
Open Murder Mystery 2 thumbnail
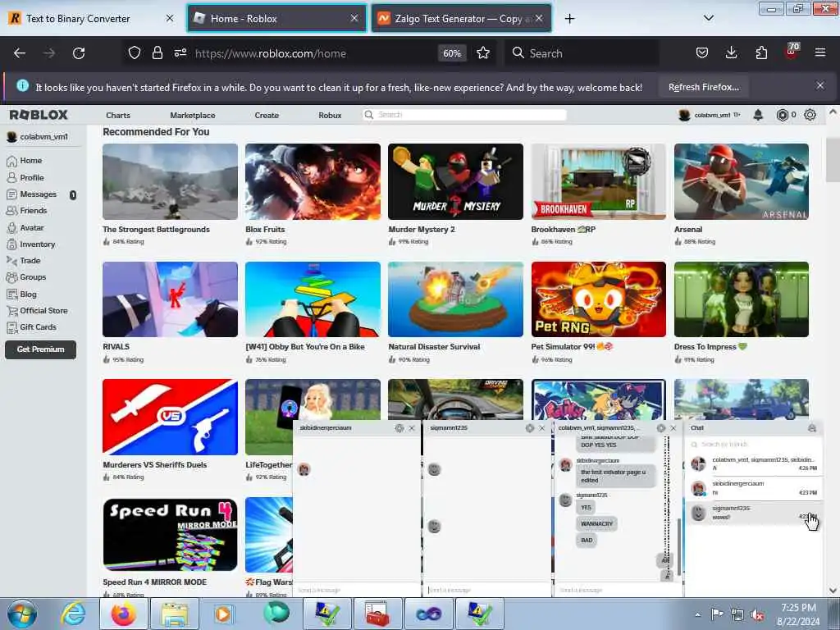[456, 181]
